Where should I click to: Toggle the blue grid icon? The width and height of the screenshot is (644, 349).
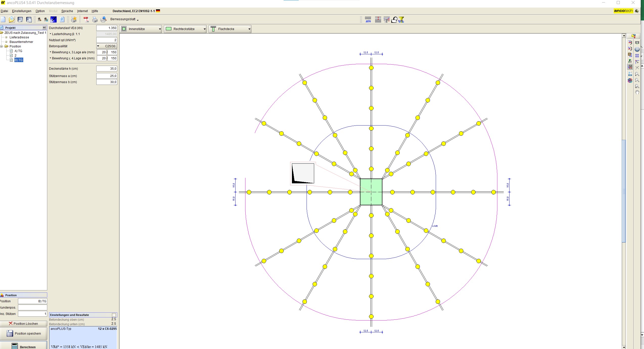[637, 56]
